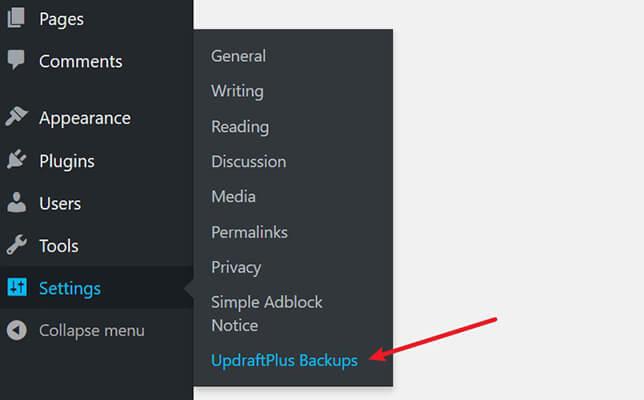The image size is (644, 400).
Task: Click the Collapse menu arrow icon
Action: tap(16, 330)
